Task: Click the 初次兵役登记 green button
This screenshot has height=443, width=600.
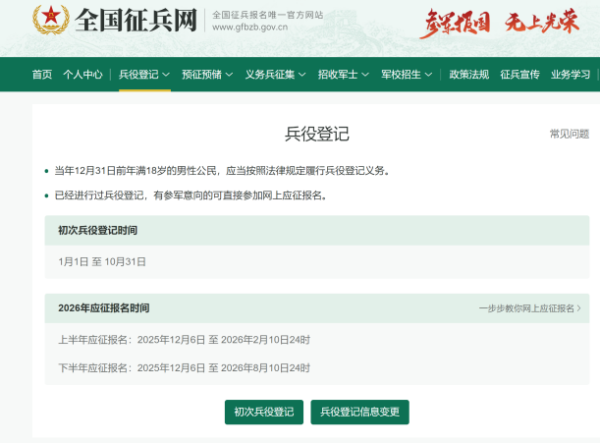Action: point(264,412)
